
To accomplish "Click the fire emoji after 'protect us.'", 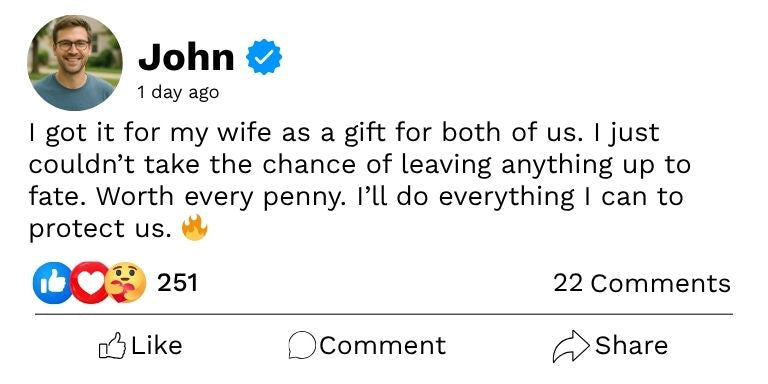I will [x=194, y=228].
